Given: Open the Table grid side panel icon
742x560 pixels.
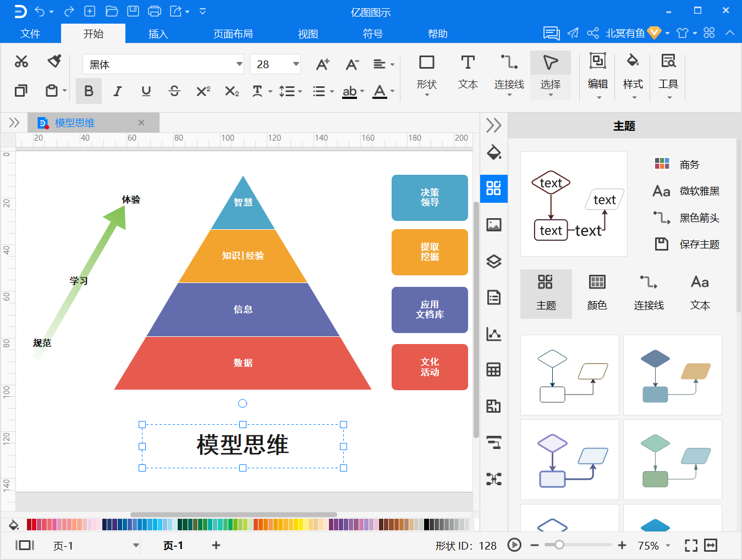Looking at the screenshot, I should click(494, 370).
